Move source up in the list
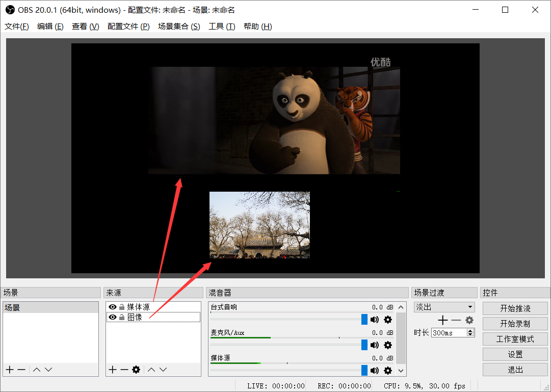 [x=151, y=370]
